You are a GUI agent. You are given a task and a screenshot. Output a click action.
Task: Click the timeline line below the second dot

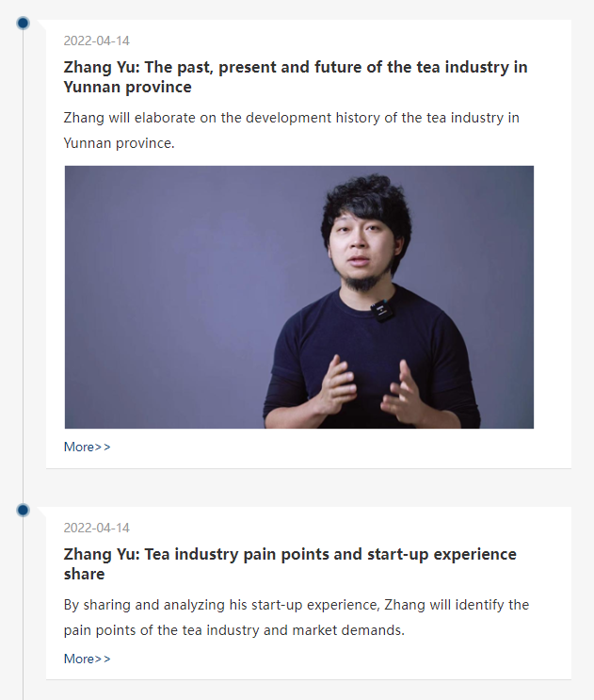point(24,612)
